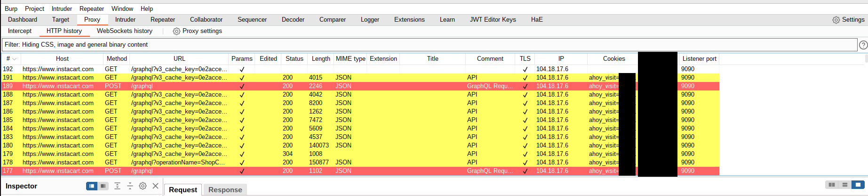Open the filter help question-mark icon

click(x=863, y=45)
